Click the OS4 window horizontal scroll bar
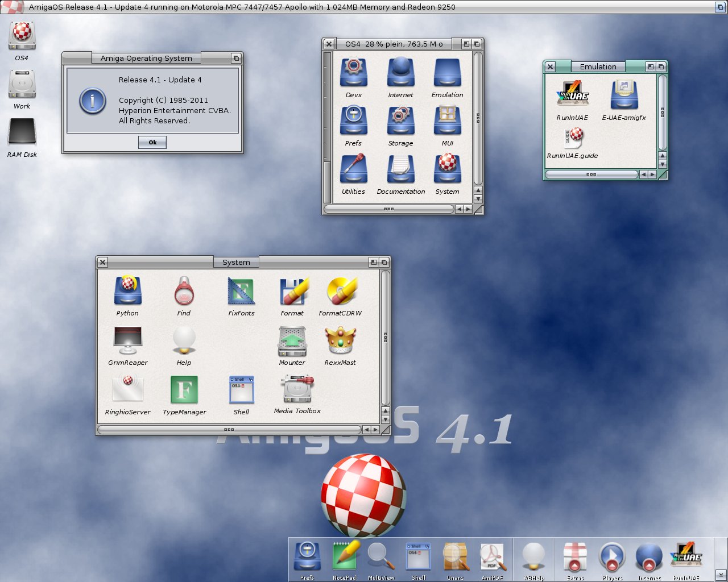 [389, 209]
